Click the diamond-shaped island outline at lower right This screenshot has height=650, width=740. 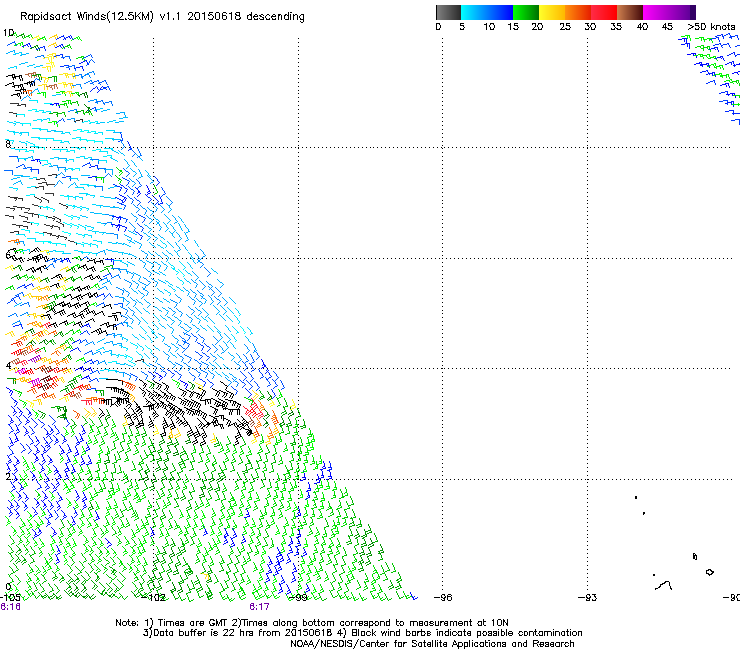coord(709,572)
